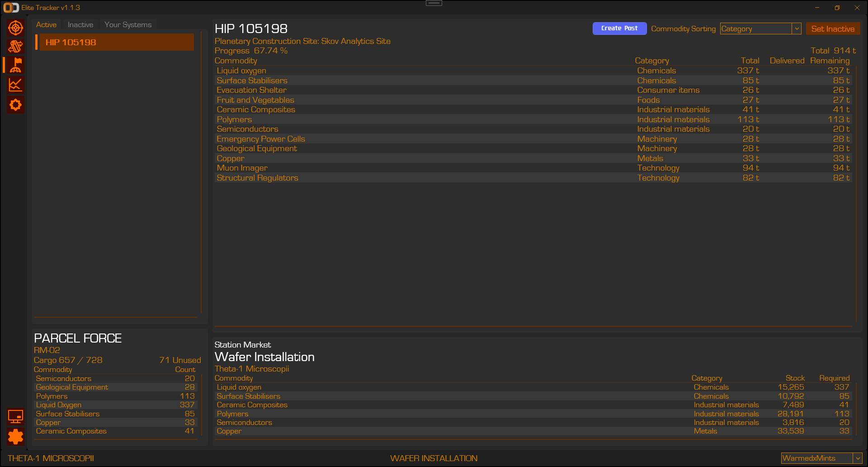Screen dimensions: 868x467
Task: Select Copper in ship cargo list
Action: [x=116, y=423]
